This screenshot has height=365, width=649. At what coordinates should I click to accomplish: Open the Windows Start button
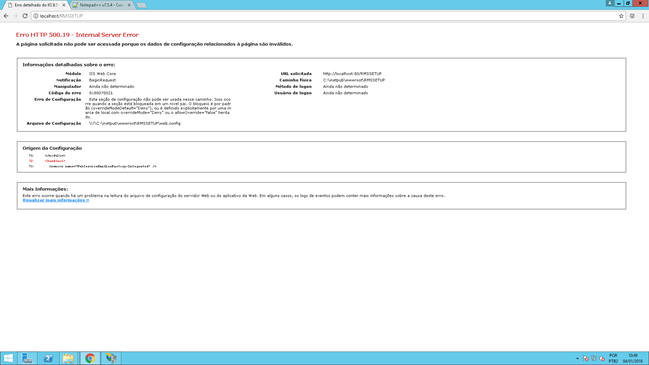point(8,358)
